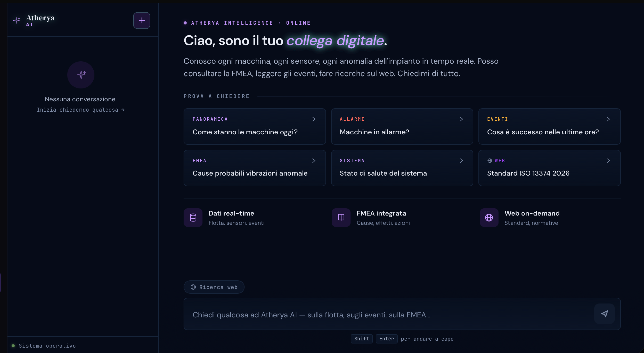This screenshot has width=644, height=353.
Task: Open the Eventi card chevron
Action: [x=608, y=119]
